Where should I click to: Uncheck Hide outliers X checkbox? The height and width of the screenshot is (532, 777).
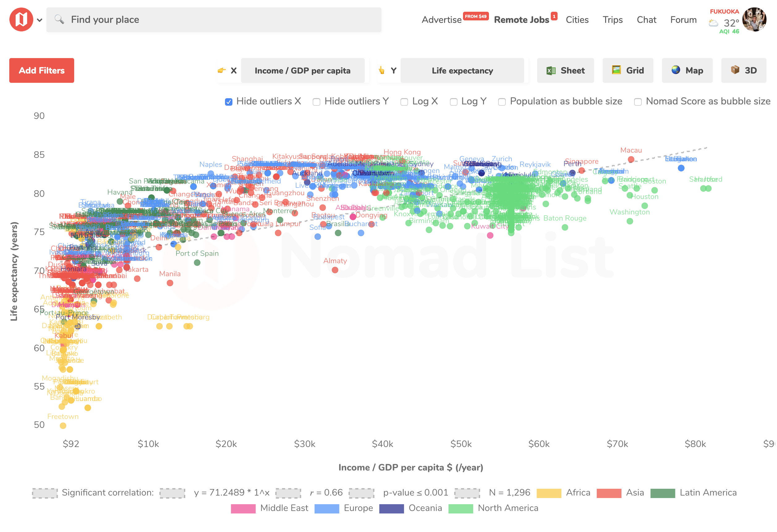[x=229, y=102]
